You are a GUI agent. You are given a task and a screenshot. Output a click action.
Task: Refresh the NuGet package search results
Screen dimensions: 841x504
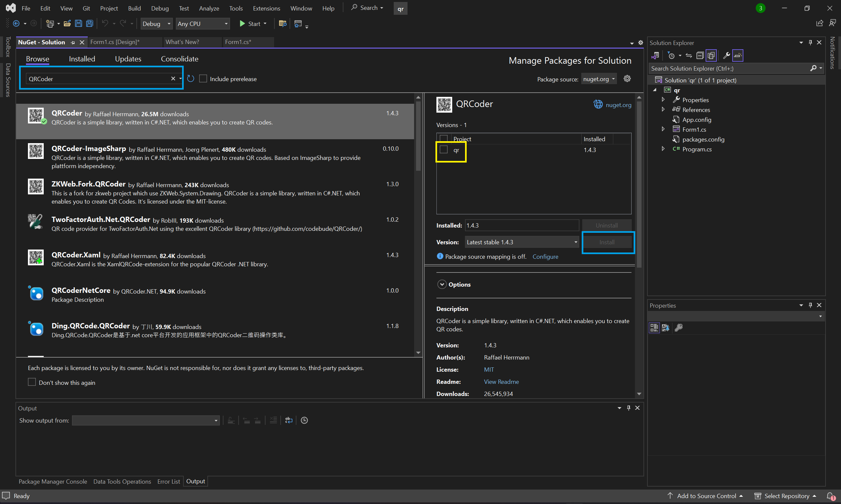(x=191, y=79)
